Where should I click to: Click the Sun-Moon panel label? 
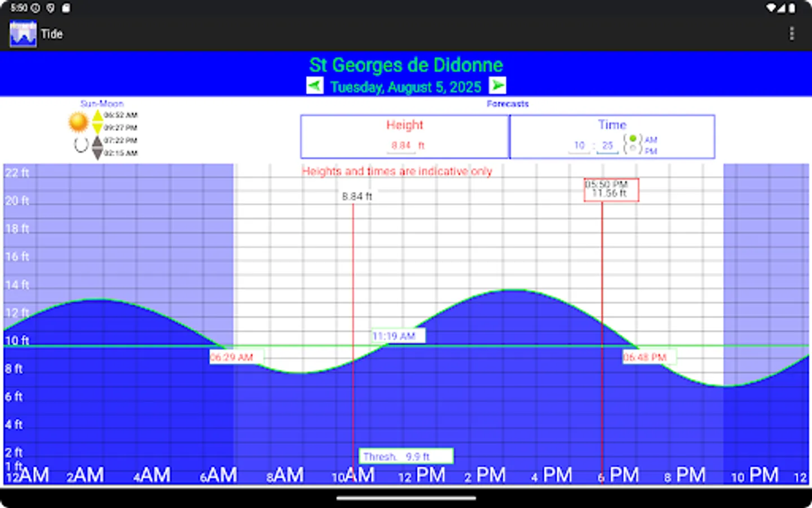pyautogui.click(x=102, y=103)
